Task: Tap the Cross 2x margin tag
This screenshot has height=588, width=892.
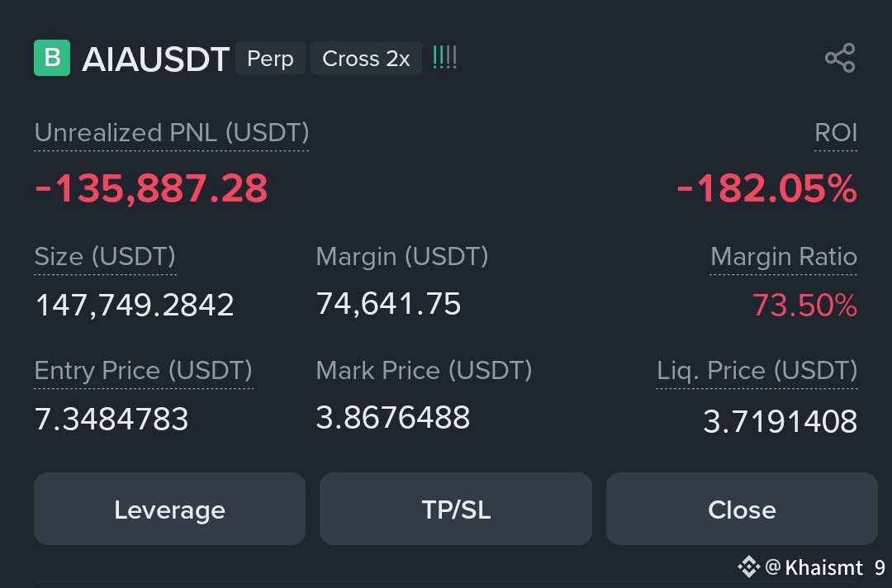Action: click(366, 59)
